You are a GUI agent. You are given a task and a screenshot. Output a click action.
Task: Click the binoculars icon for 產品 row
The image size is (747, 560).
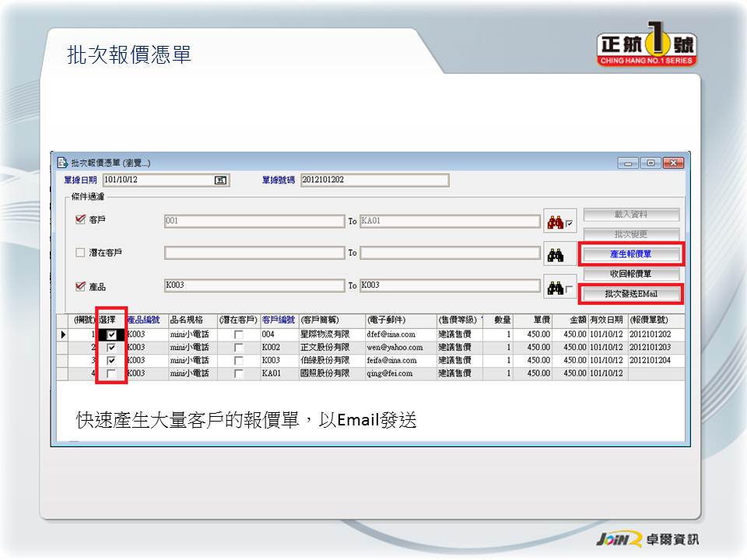tap(555, 288)
